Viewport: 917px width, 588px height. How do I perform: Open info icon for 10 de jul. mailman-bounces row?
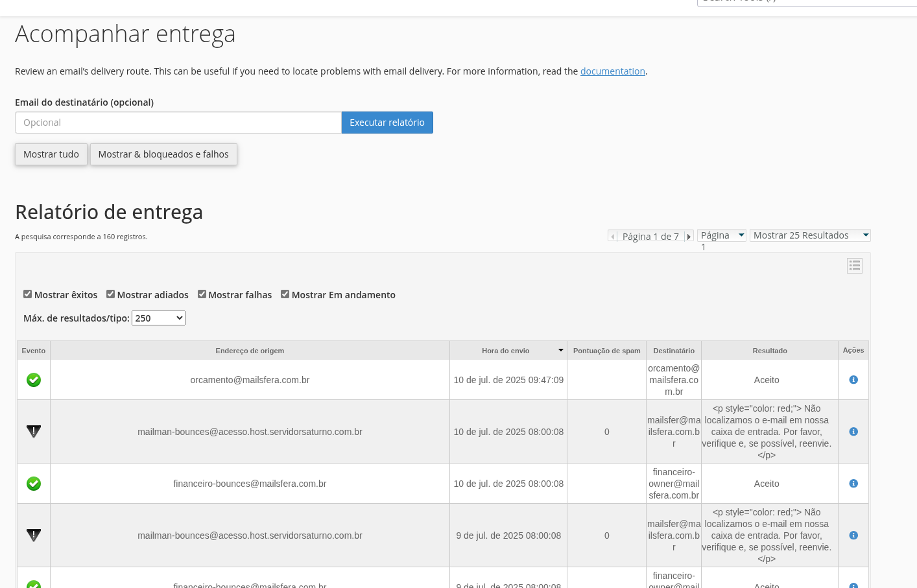point(853,432)
